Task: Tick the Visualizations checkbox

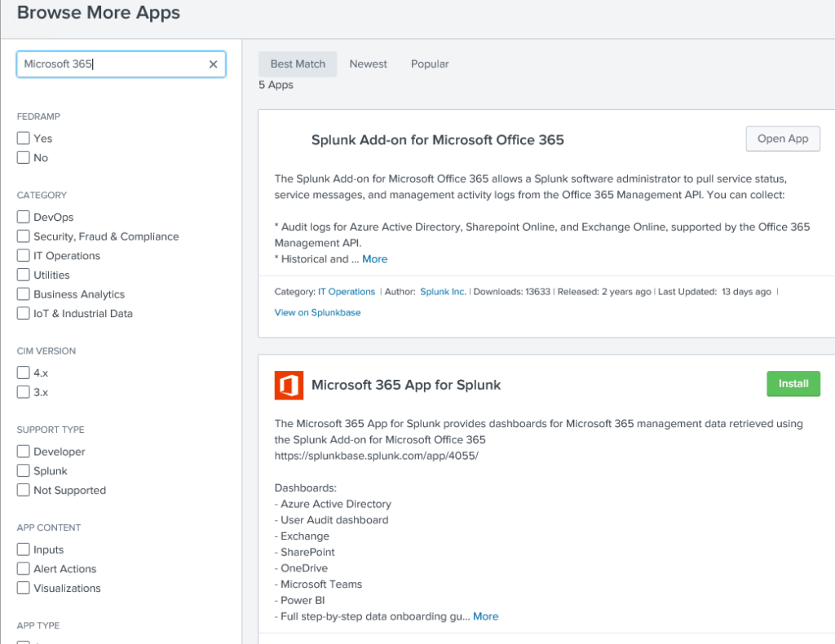Action: [x=23, y=588]
